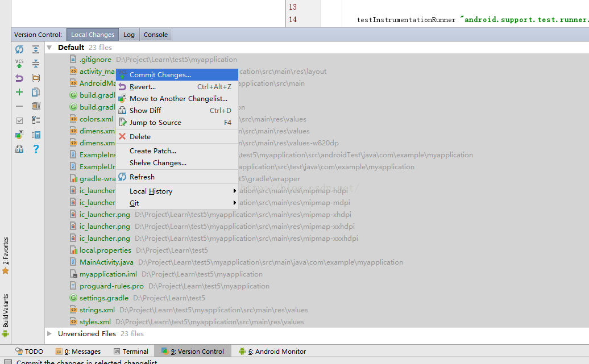The height and width of the screenshot is (364, 589).
Task: Click the Show Diff icon in left toolbar
Action: 36,92
